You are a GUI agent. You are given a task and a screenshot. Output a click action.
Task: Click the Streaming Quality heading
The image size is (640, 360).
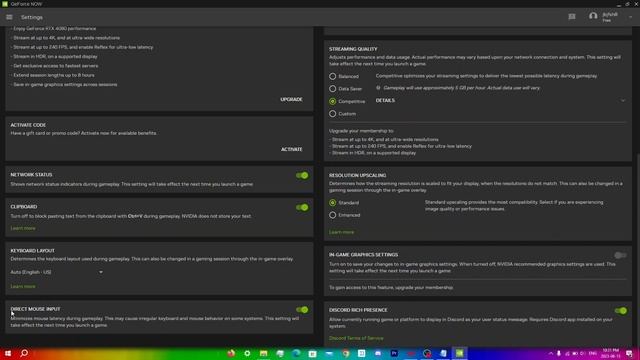353,49
